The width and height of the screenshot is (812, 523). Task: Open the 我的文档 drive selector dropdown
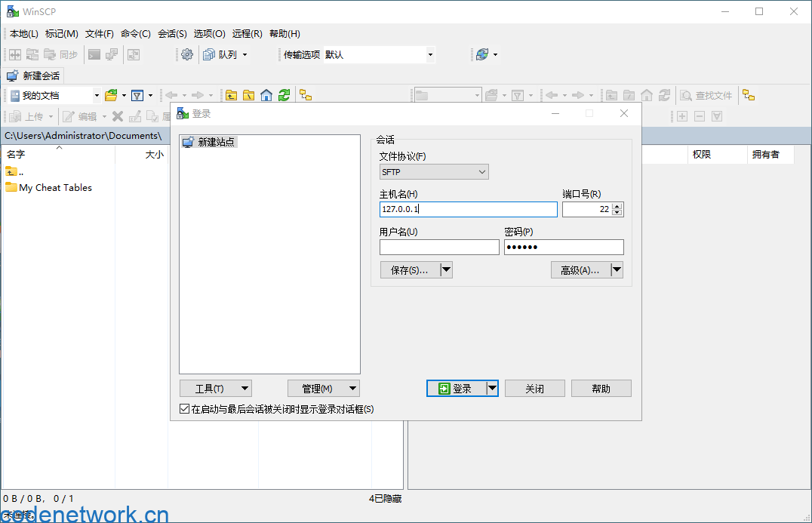pos(97,94)
